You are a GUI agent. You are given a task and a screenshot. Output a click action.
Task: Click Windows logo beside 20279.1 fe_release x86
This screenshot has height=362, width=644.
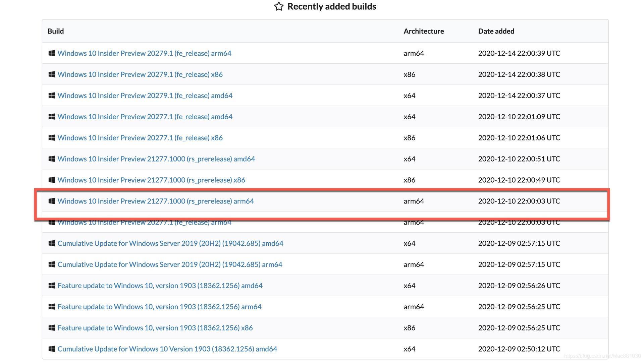coord(52,74)
